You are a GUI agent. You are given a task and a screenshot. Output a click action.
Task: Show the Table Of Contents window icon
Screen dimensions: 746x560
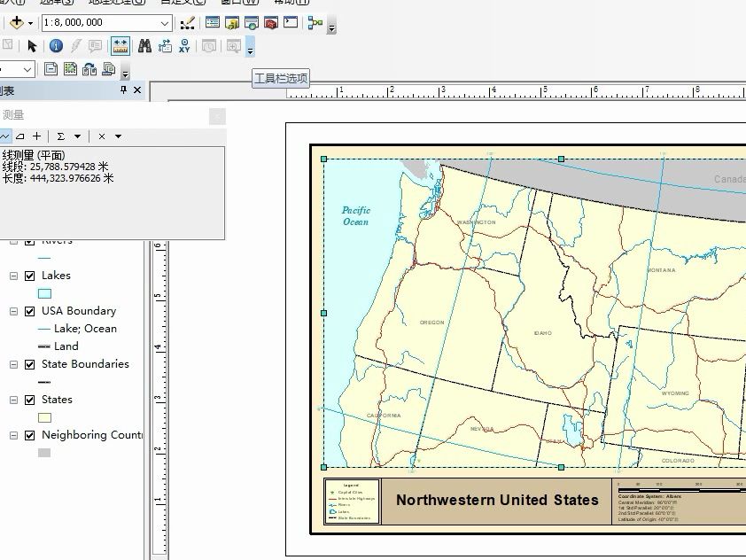212,22
